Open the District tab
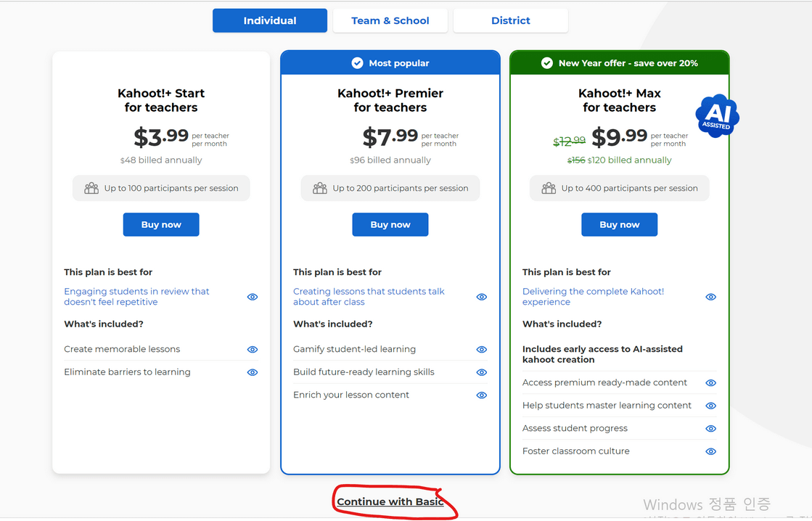Image resolution: width=812 pixels, height=521 pixels. [511, 21]
